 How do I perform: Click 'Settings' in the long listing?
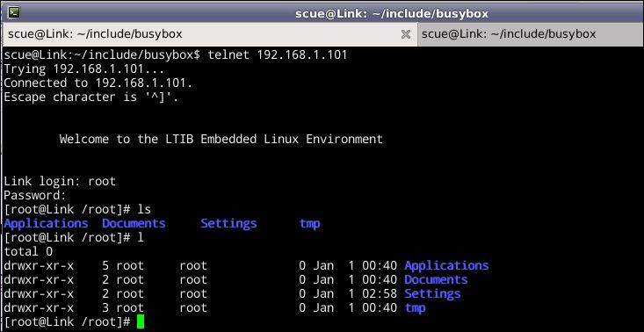click(x=432, y=294)
